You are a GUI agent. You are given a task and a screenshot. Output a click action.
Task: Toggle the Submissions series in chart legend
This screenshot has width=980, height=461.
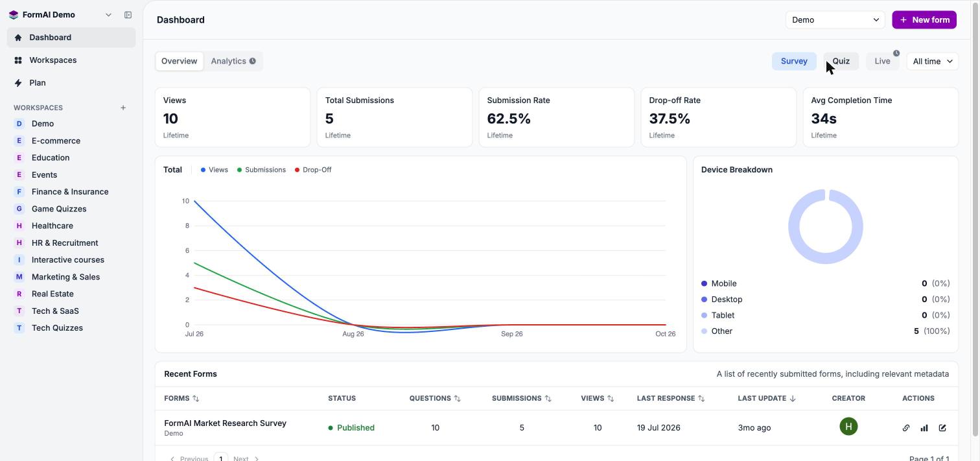[261, 170]
